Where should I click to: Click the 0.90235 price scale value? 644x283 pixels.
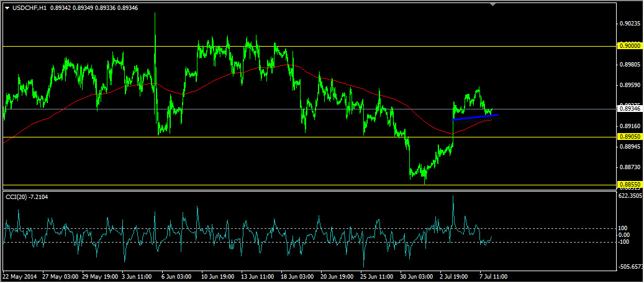point(630,24)
